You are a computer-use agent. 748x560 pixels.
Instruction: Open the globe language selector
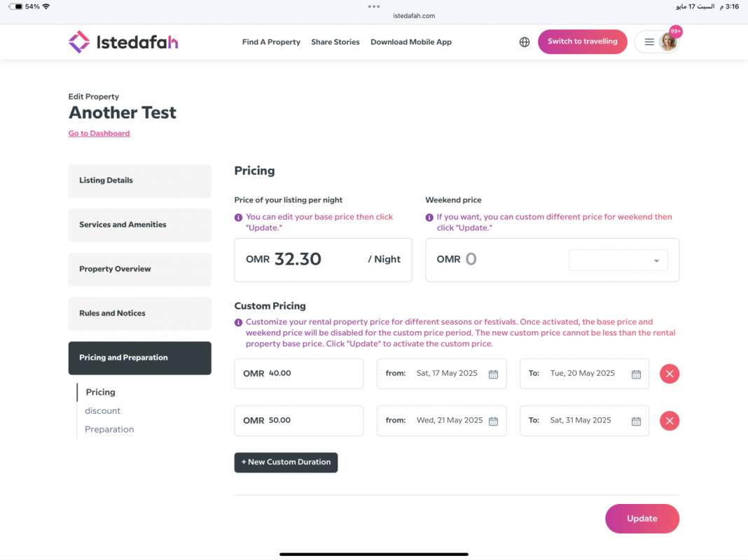(x=525, y=42)
